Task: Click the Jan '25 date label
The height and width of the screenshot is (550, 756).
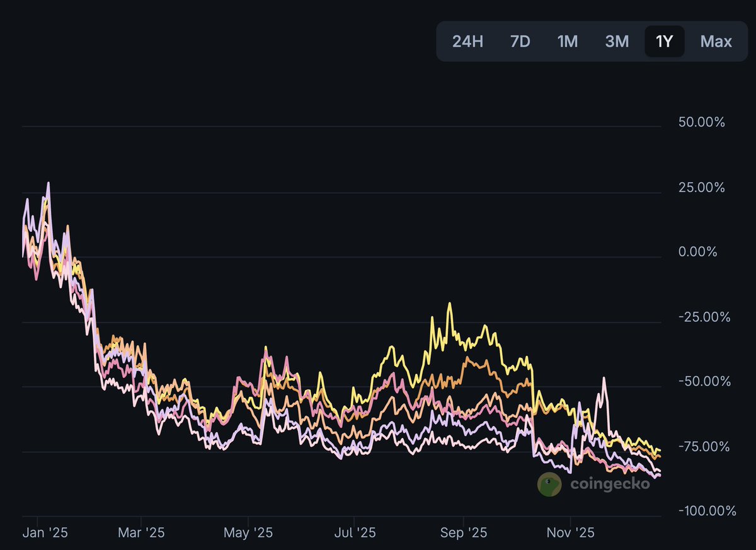Action: (x=45, y=532)
